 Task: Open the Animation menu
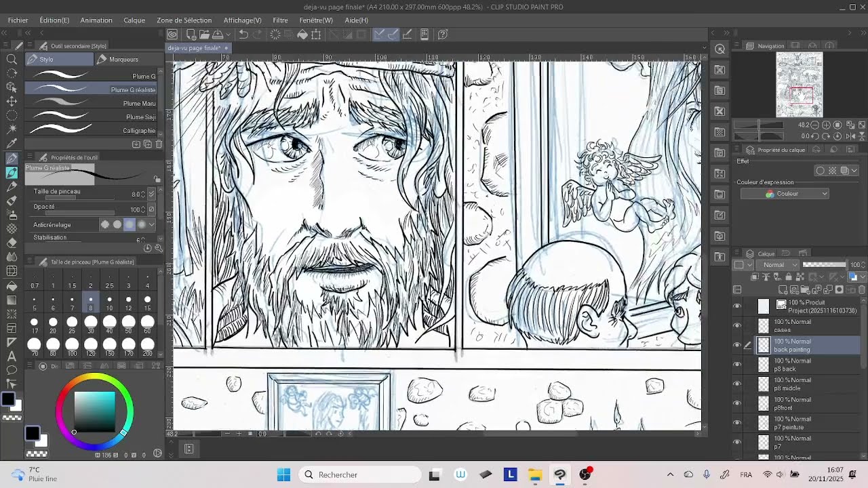pyautogui.click(x=96, y=20)
